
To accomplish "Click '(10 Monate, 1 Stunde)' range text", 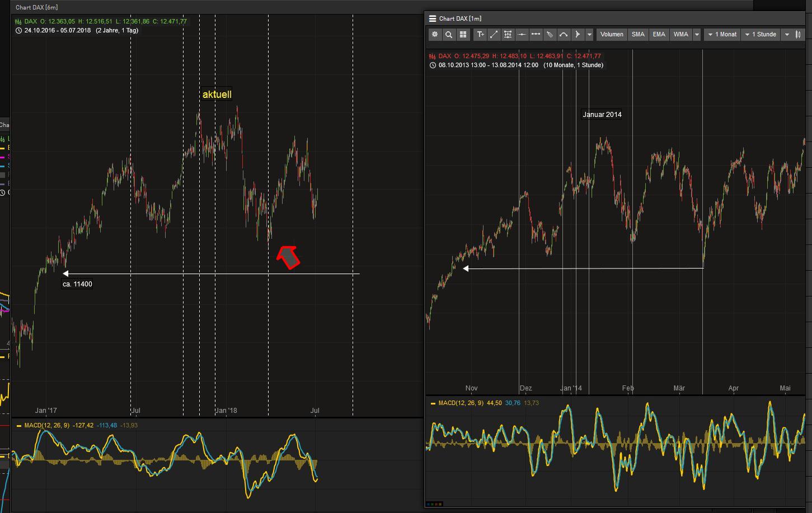I will (x=573, y=65).
